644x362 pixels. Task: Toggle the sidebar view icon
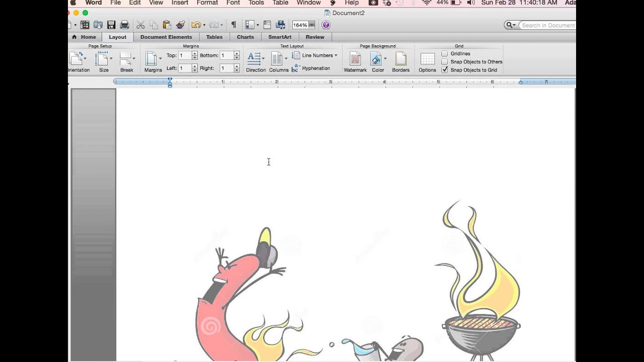pyautogui.click(x=250, y=25)
